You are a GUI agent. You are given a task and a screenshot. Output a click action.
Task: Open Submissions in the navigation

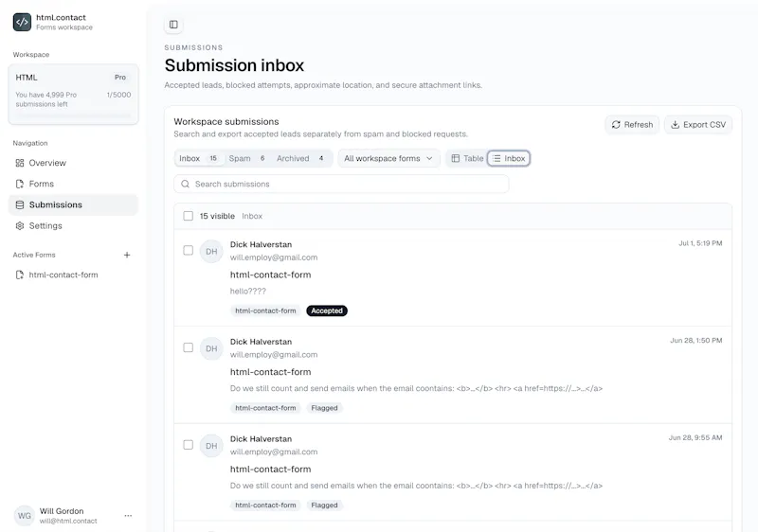click(x=73, y=204)
